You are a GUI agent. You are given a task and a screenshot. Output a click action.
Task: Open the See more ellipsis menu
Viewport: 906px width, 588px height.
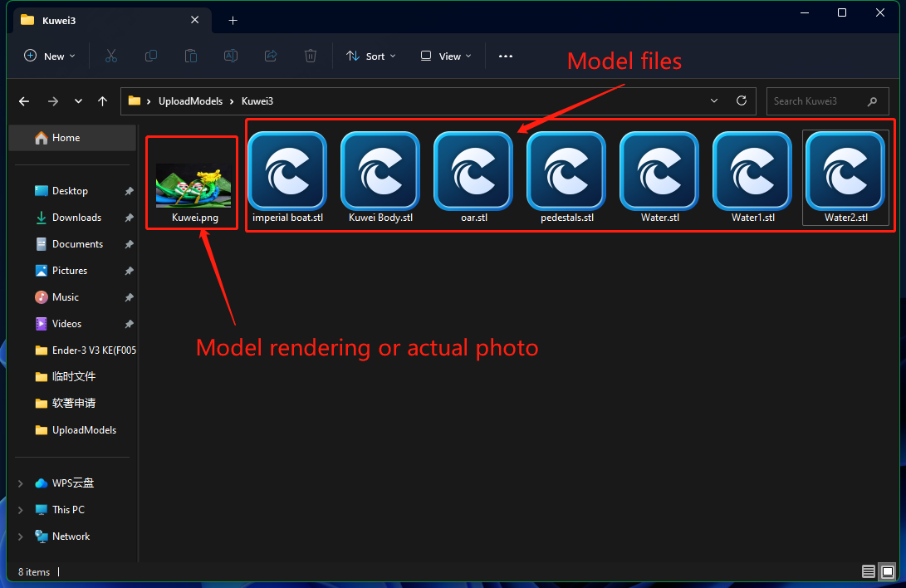(x=505, y=56)
